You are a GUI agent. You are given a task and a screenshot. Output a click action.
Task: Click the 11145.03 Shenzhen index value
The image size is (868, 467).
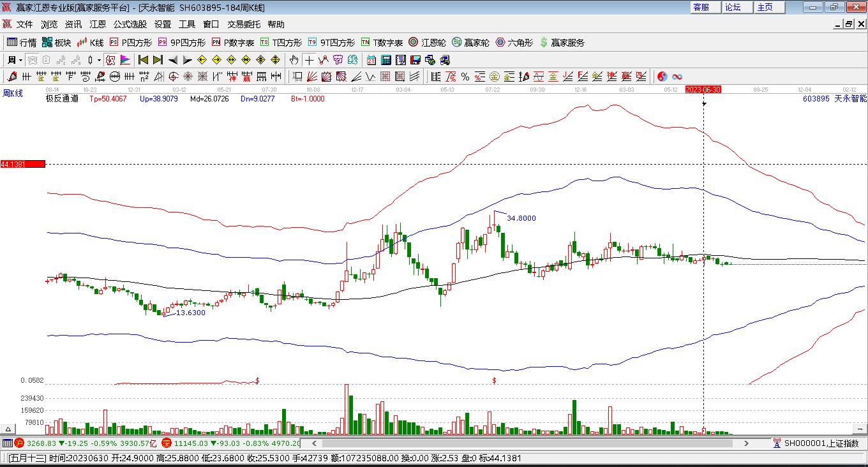(191, 443)
